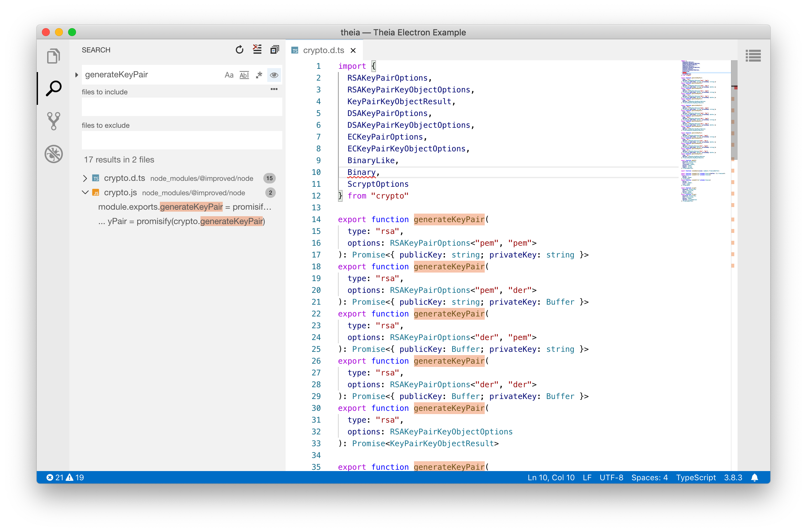The width and height of the screenshot is (807, 532).
Task: Click the Refresh search results icon
Action: coord(239,50)
